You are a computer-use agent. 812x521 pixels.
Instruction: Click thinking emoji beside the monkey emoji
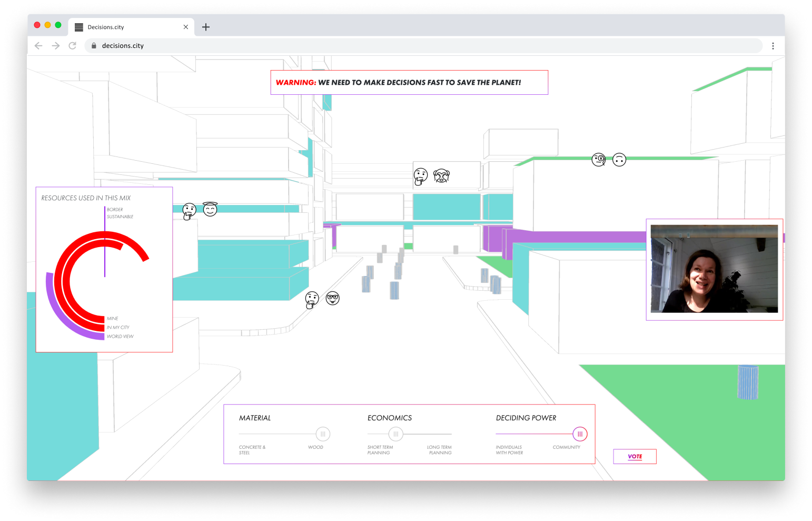pos(420,176)
